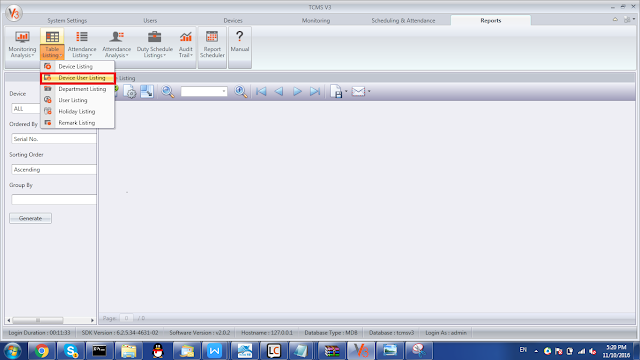Click the page setup gear icon
The height and width of the screenshot is (360, 640).
(x=130, y=91)
